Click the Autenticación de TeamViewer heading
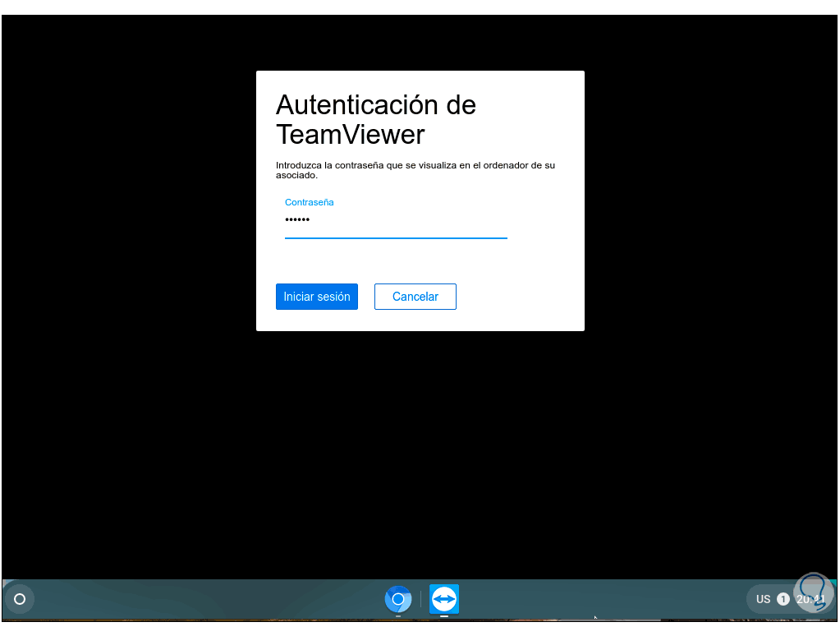The width and height of the screenshot is (840, 636). click(376, 120)
